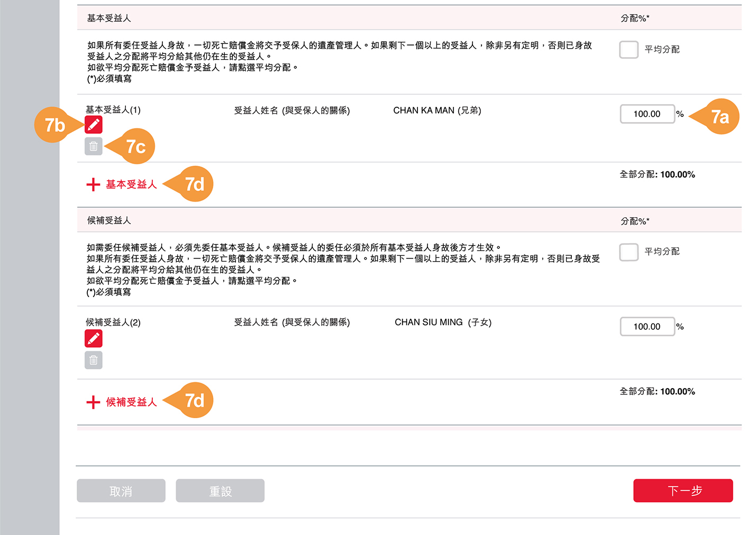Click the percentage field for CHAN KA MAN
Screen dimensions: 756x535
[x=647, y=114]
